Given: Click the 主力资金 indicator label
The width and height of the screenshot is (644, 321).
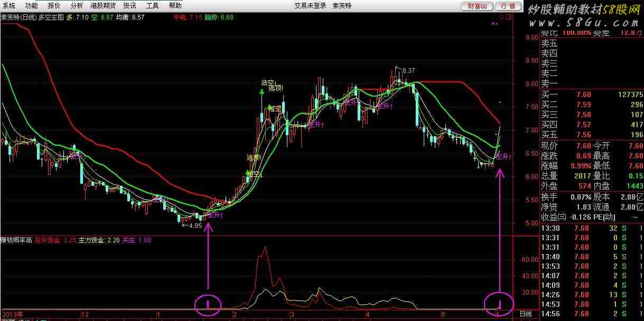Looking at the screenshot, I should pos(91,240).
